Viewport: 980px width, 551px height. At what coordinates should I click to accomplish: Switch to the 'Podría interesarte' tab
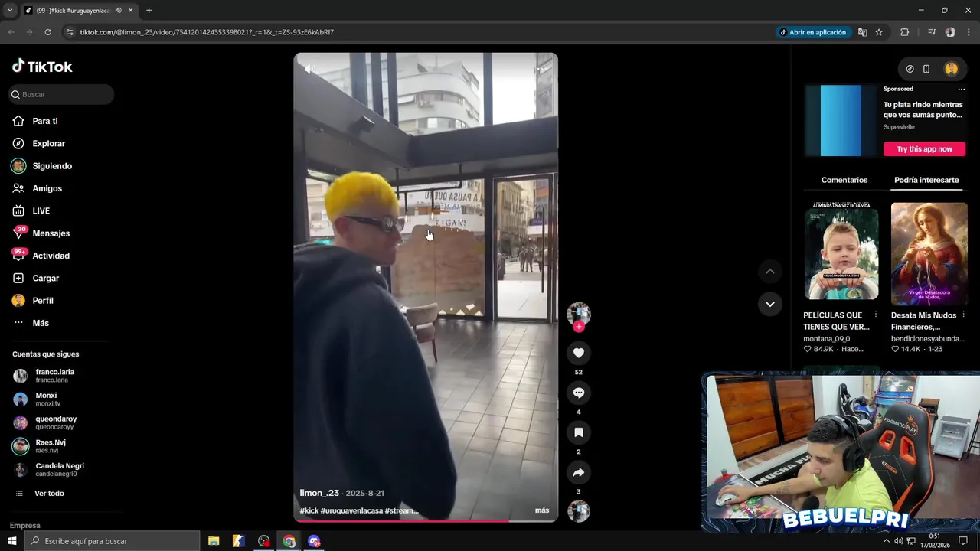point(926,181)
